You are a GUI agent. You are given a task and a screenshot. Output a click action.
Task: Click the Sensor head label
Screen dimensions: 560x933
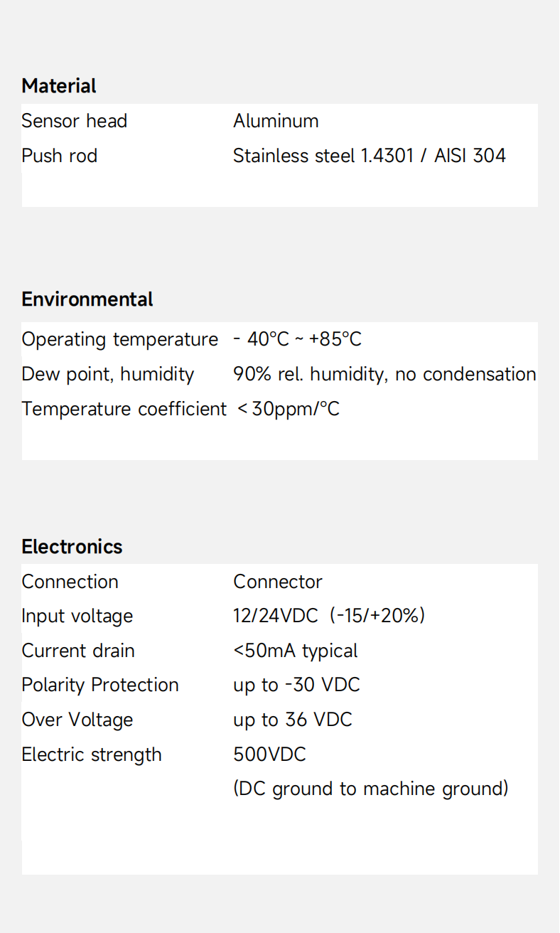click(75, 121)
